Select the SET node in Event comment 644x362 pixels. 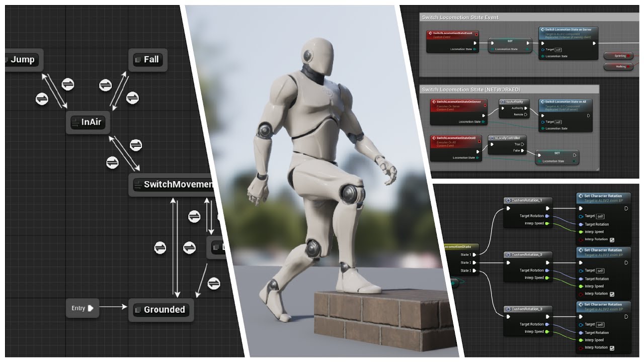click(x=510, y=45)
